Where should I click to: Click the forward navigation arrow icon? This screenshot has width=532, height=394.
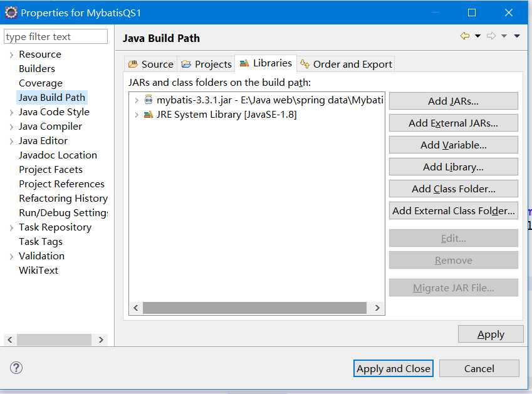click(491, 36)
